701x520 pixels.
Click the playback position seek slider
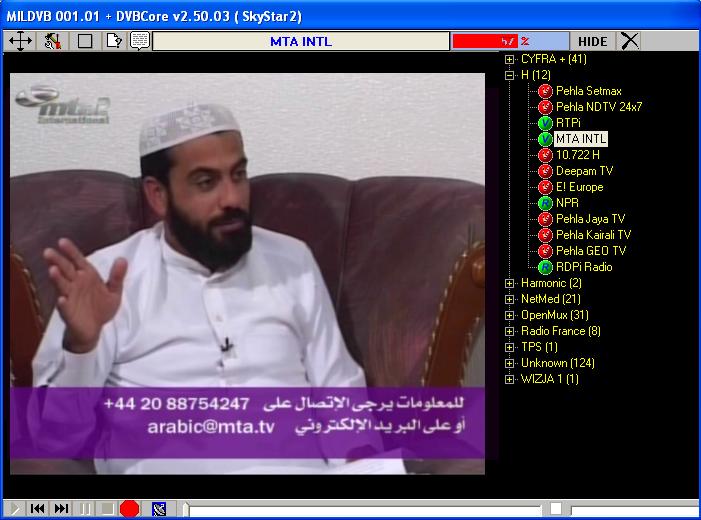(x=362, y=509)
